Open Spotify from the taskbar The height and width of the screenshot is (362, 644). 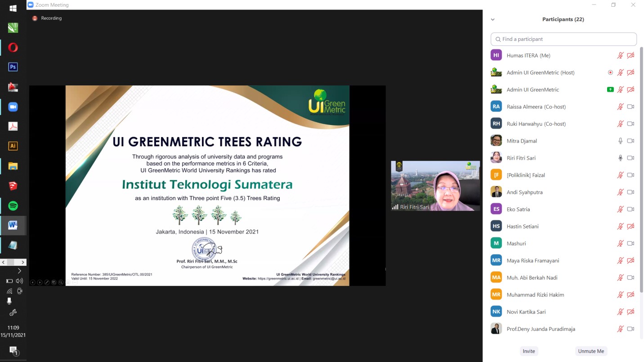tap(13, 206)
